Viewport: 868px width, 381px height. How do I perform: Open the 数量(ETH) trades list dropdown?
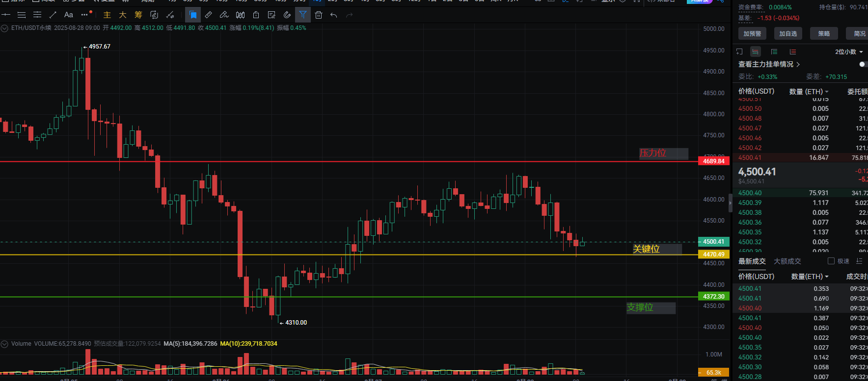point(810,277)
